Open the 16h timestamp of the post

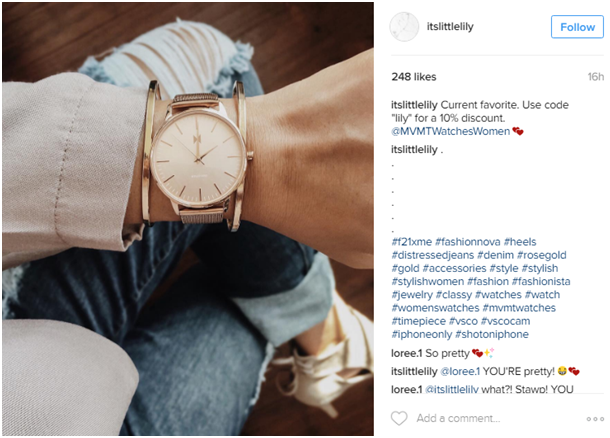click(x=596, y=77)
